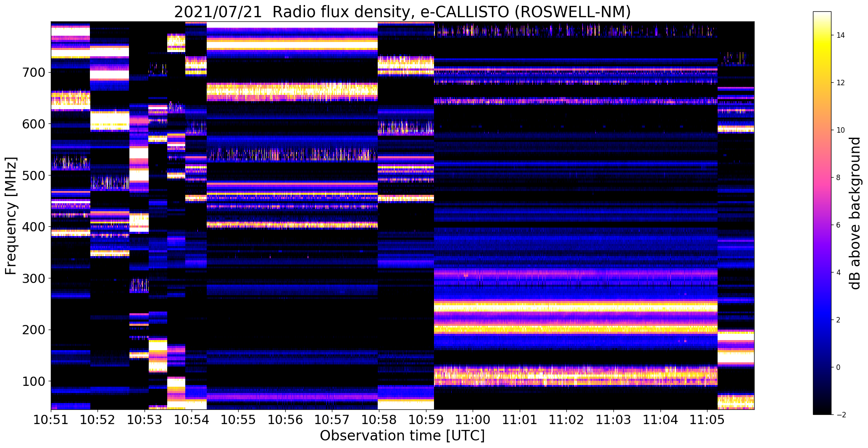Click the 10:53 time tick label
This screenshot has width=868, height=448.
click(x=145, y=420)
